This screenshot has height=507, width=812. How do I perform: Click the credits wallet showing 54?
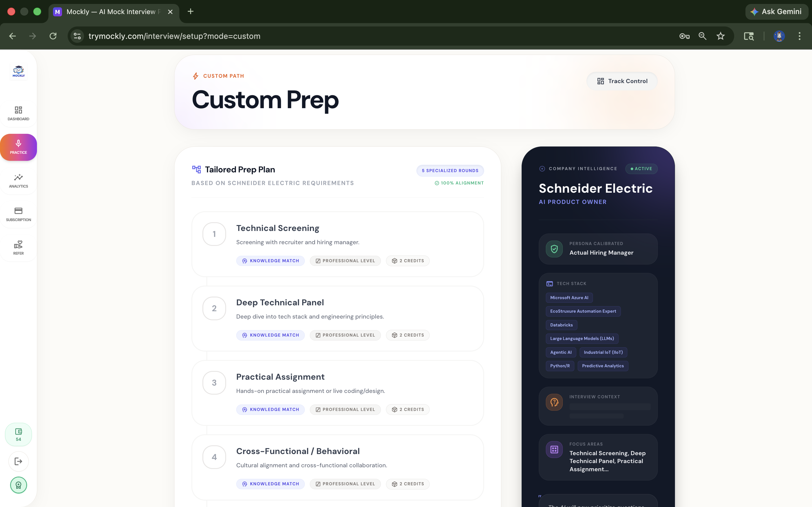tap(18, 434)
